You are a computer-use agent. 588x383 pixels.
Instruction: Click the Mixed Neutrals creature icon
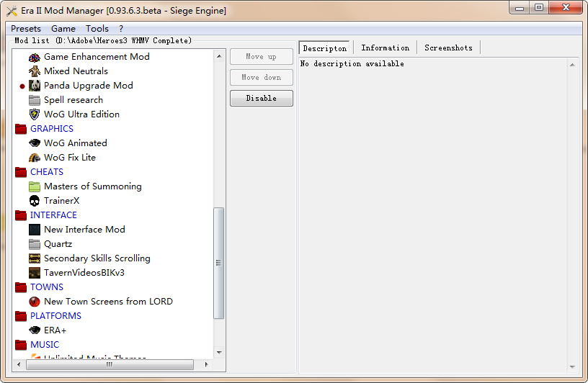[x=35, y=71]
